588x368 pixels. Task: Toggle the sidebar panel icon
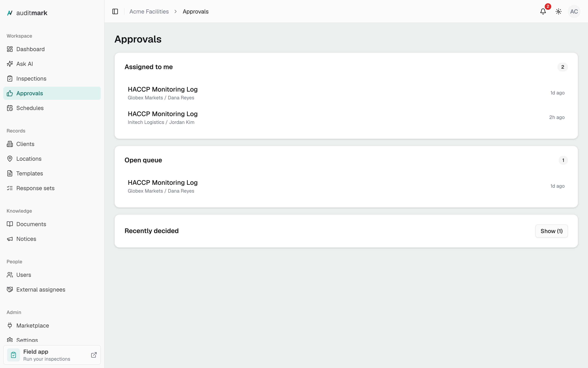click(115, 11)
